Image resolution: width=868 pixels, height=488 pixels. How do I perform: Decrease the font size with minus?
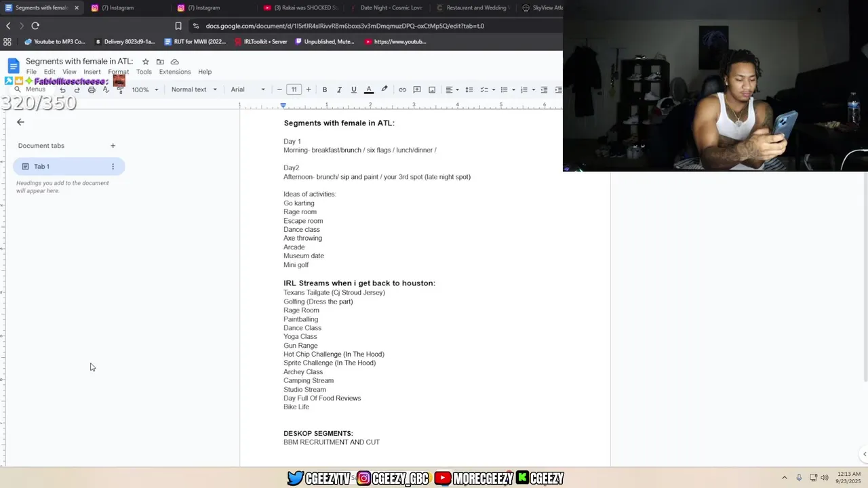point(279,89)
